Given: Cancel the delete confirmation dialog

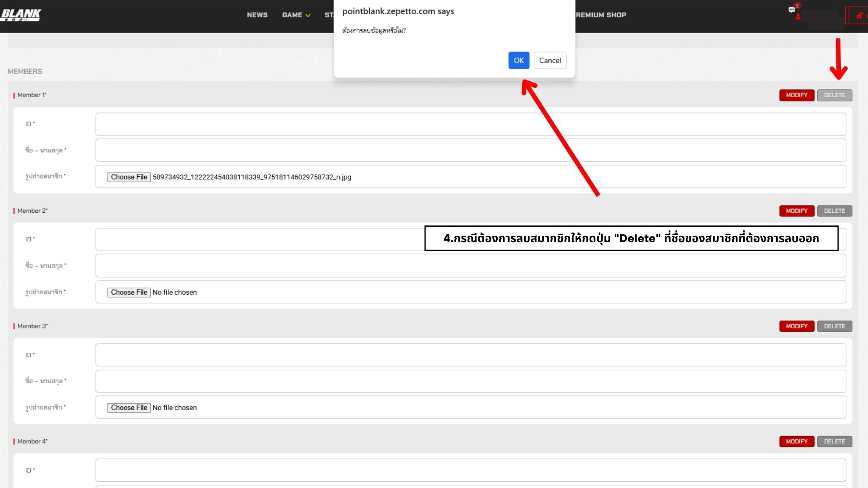Looking at the screenshot, I should tap(550, 60).
